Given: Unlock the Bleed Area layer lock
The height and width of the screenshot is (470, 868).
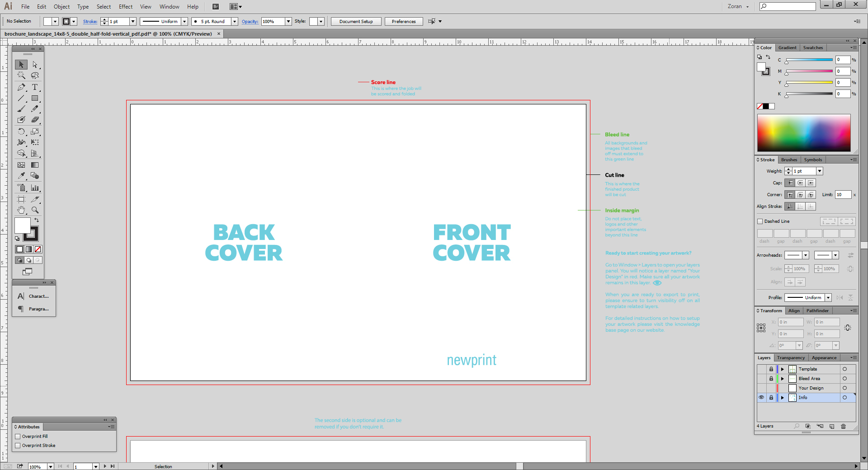Looking at the screenshot, I should tap(771, 379).
